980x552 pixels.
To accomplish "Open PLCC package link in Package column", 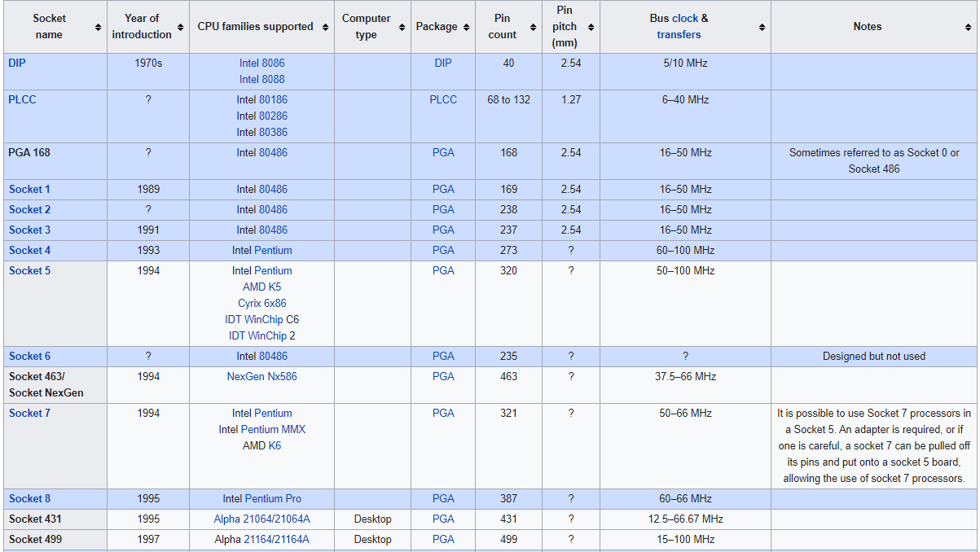I will 443,99.
